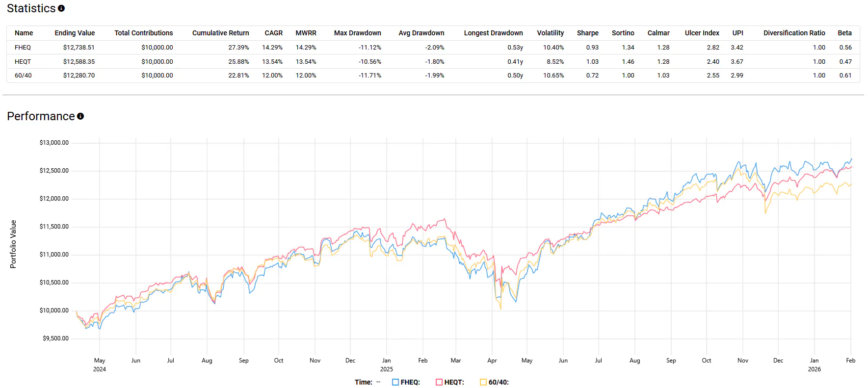This screenshot has height=388, width=868.
Task: Sort the table by CAGR
Action: pos(273,33)
